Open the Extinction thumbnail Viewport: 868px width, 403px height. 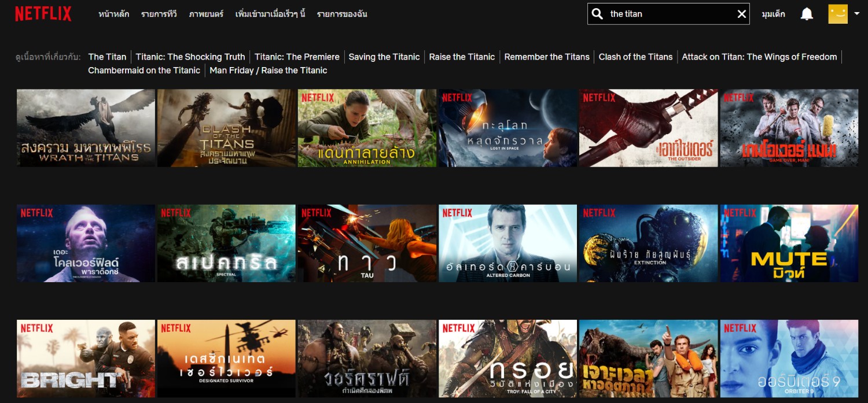click(648, 243)
